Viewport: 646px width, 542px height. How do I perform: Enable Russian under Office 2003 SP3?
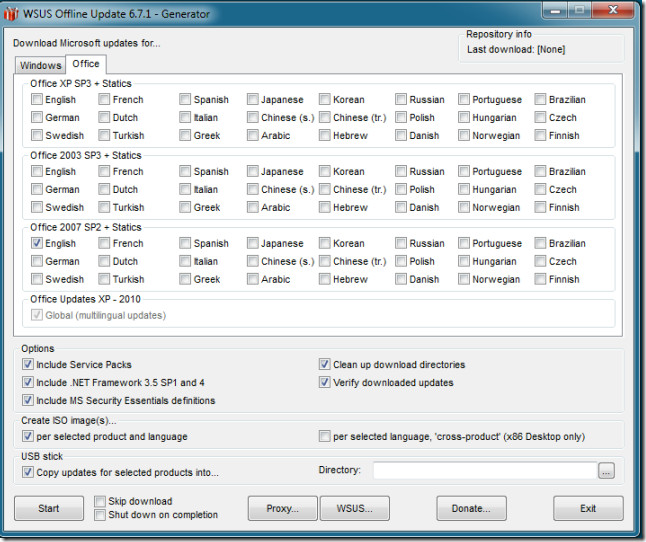pyautogui.click(x=401, y=171)
